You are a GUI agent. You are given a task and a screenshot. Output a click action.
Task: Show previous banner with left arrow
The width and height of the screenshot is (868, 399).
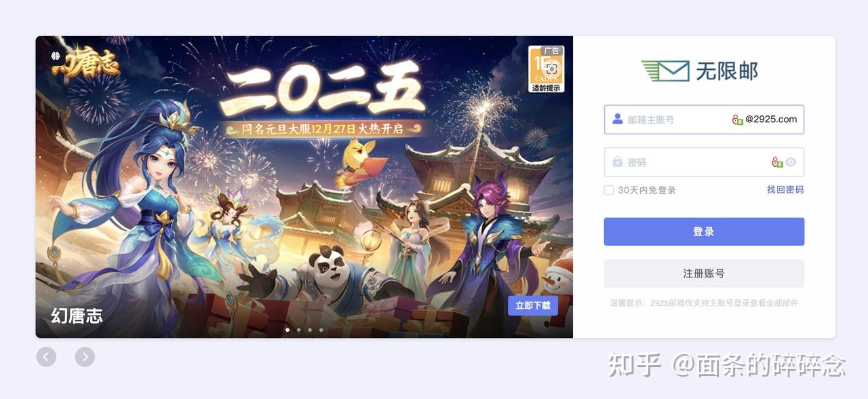click(x=46, y=356)
